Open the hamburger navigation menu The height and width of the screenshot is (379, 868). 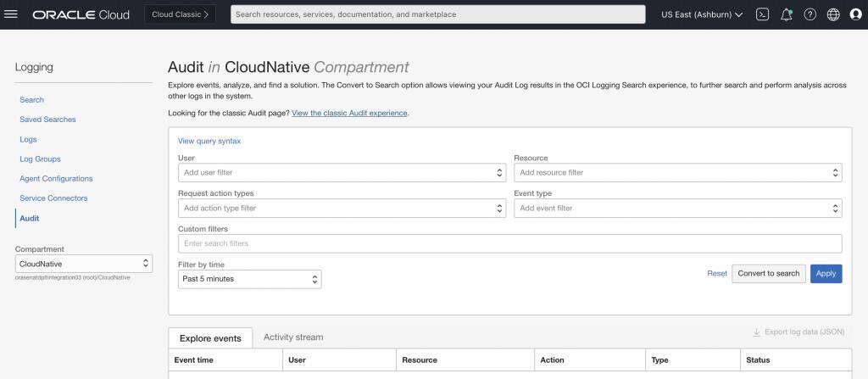pyautogui.click(x=12, y=14)
